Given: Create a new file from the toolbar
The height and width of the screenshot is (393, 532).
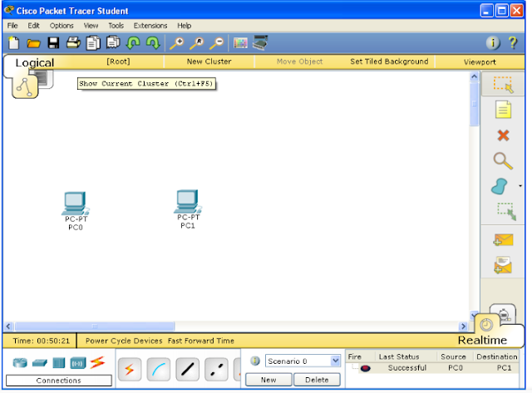Looking at the screenshot, I should tap(13, 43).
